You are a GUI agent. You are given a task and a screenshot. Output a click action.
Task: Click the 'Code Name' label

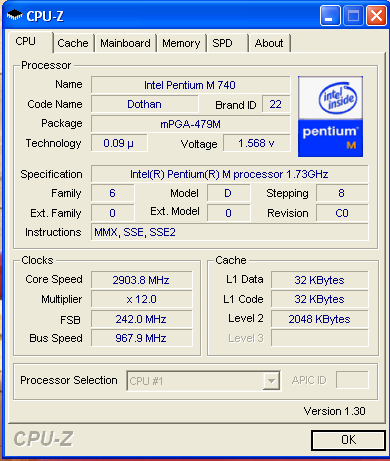tap(55, 104)
